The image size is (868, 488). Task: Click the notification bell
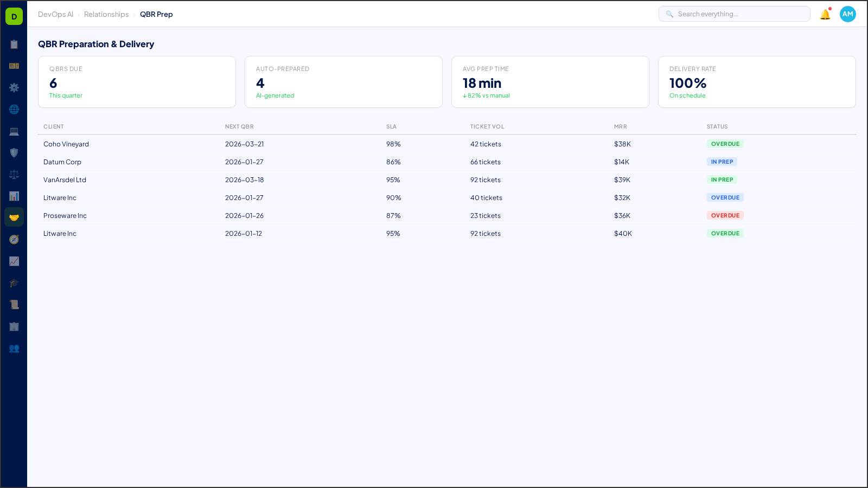[824, 14]
